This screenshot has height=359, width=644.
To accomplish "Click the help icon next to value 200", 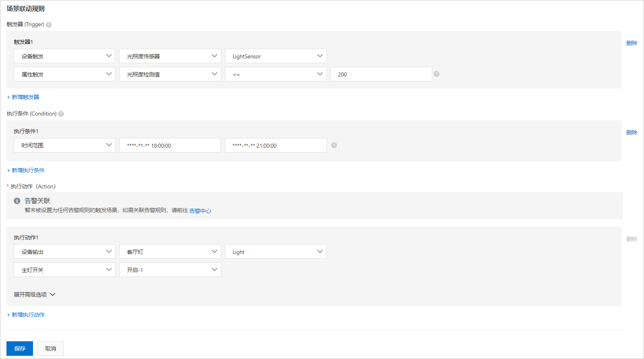I will [436, 74].
